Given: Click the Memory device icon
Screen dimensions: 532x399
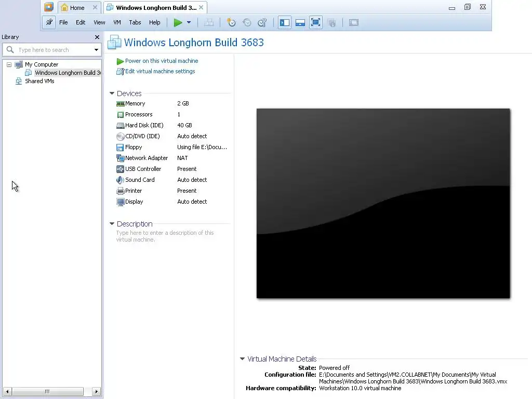Looking at the screenshot, I should (x=120, y=104).
